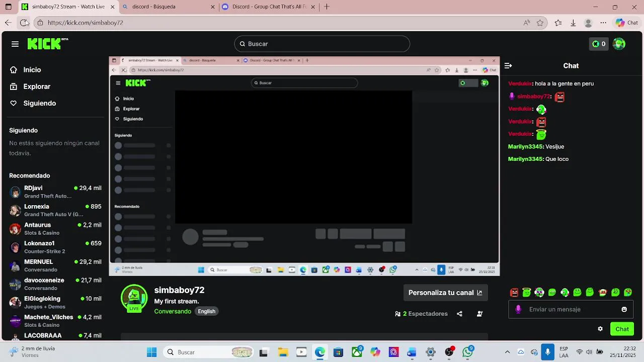The image size is (644, 362).
Task: Click the English language tag
Action: 206,311
